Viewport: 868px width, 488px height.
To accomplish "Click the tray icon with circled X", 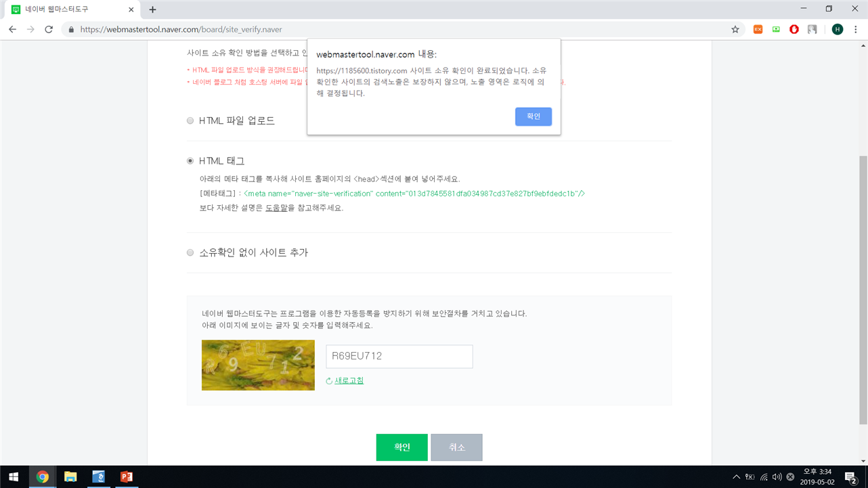I will pos(790,477).
